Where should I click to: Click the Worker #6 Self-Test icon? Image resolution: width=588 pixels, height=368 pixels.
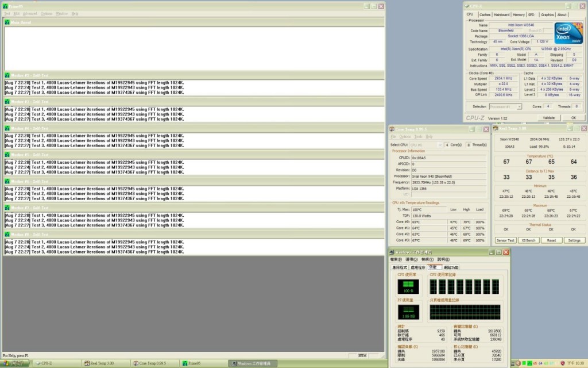7,181
